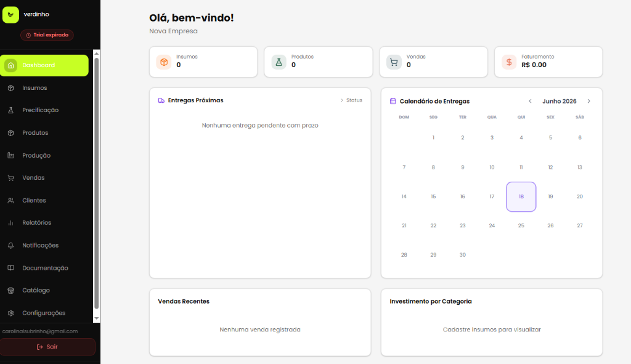The image size is (631, 364).
Task: Pick day 30 in the delivery calendar
Action: pos(462,255)
